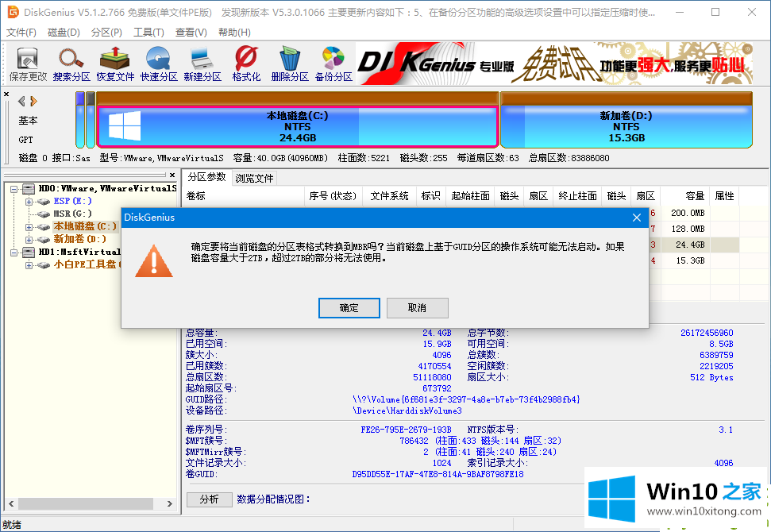Click the 序号(状态) column header
The height and width of the screenshot is (532, 771).
(x=333, y=195)
